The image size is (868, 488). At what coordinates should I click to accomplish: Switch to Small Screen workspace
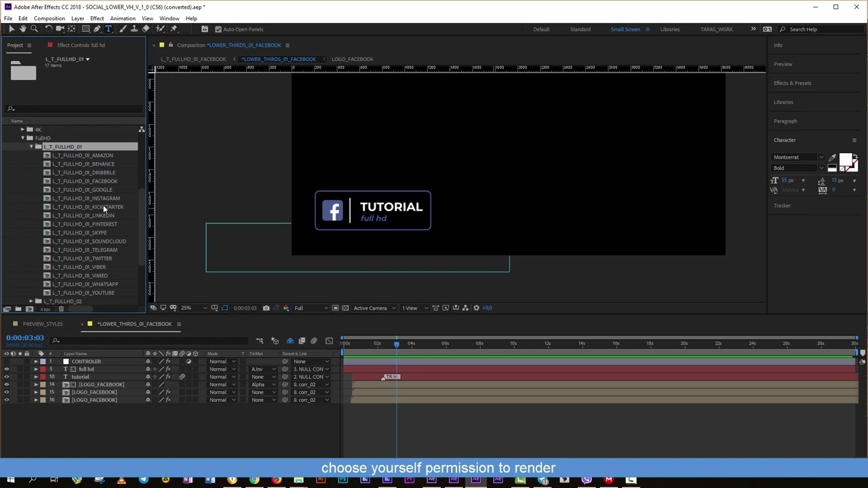(x=625, y=29)
